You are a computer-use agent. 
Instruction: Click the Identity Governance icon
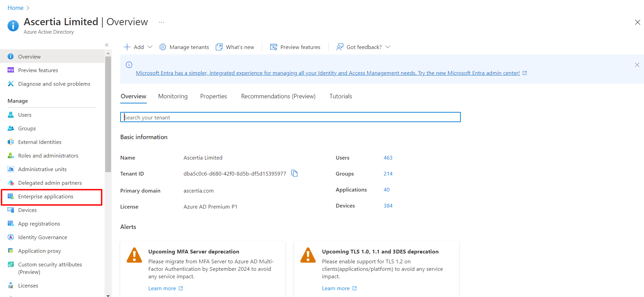coord(11,237)
